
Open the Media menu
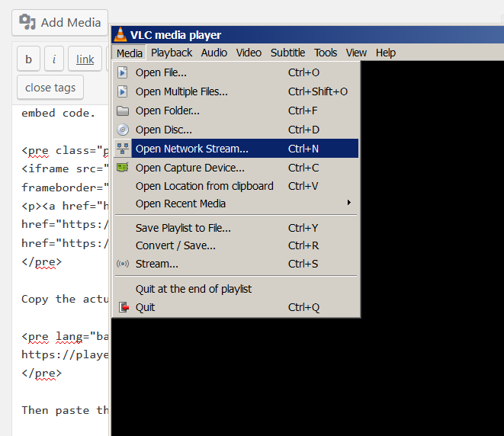pyautogui.click(x=129, y=53)
